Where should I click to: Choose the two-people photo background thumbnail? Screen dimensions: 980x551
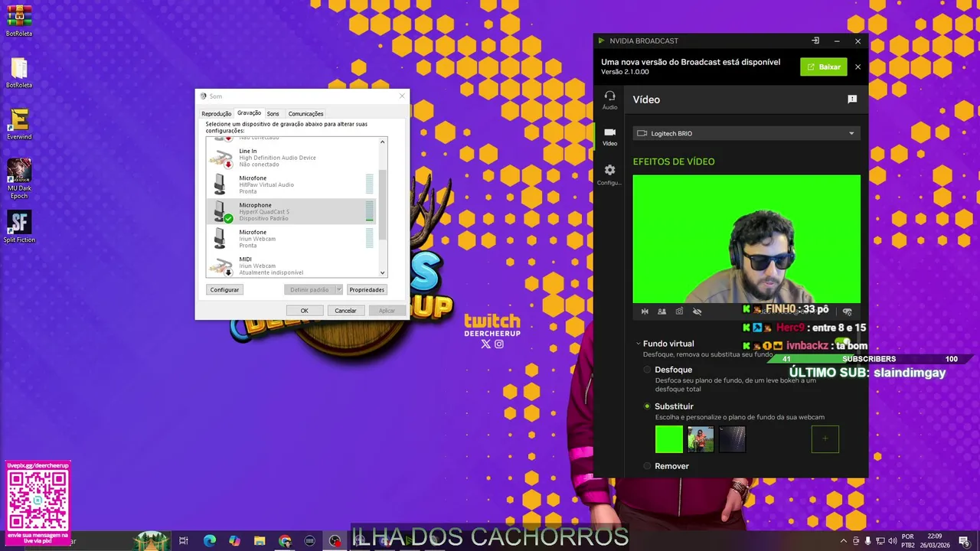pos(701,439)
